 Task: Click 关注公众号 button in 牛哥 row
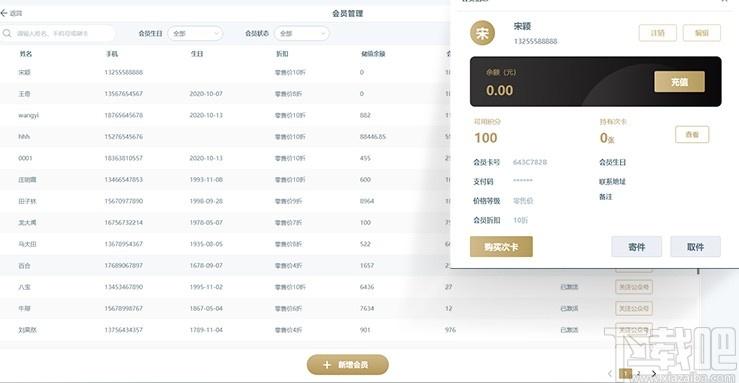(634, 309)
